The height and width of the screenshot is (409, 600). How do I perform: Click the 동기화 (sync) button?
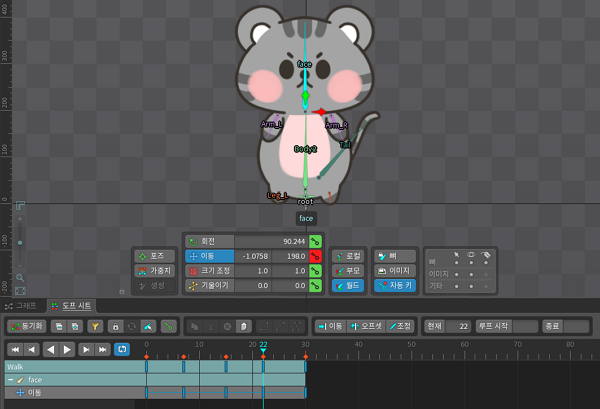tap(27, 326)
